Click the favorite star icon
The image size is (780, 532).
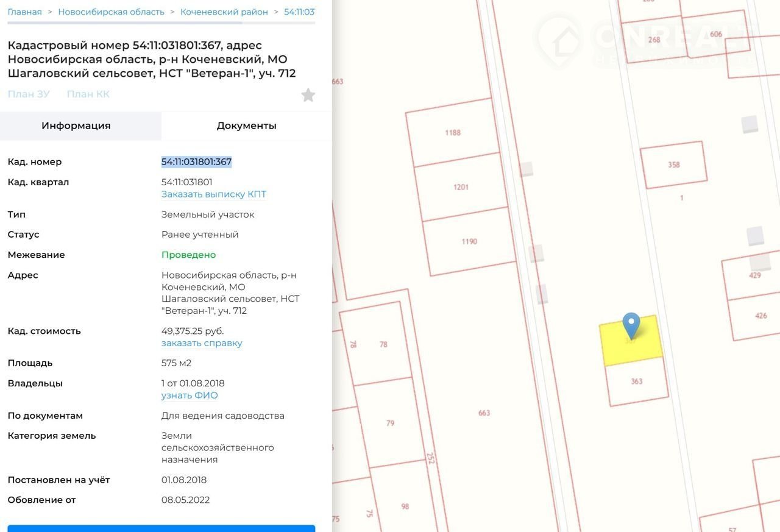point(308,95)
